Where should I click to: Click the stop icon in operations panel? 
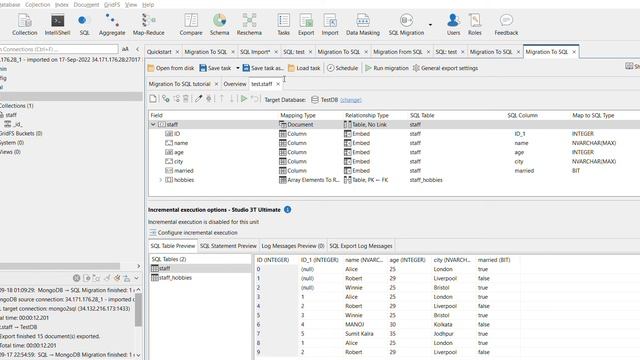point(76,278)
